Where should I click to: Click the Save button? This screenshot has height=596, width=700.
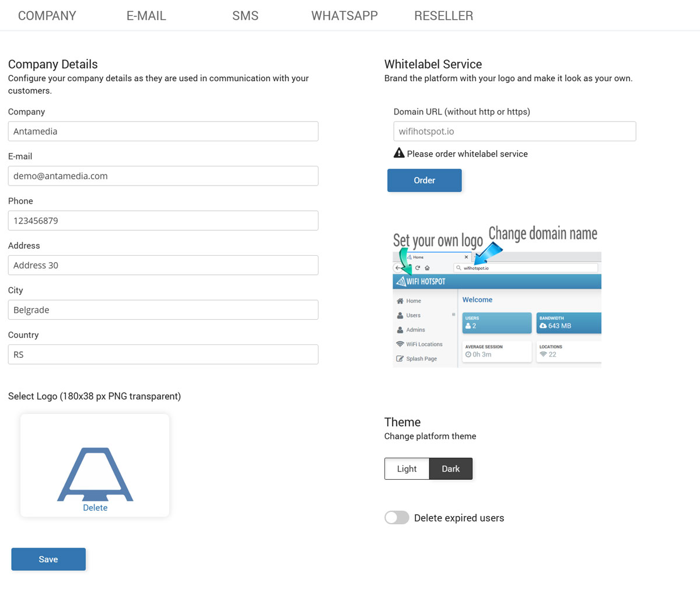click(x=48, y=559)
